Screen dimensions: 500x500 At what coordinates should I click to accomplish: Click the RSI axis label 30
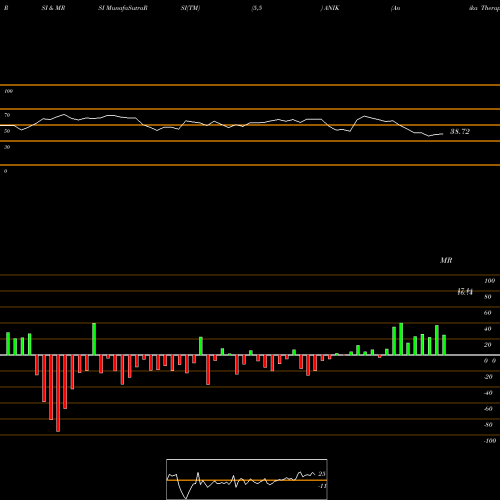pyautogui.click(x=7, y=147)
